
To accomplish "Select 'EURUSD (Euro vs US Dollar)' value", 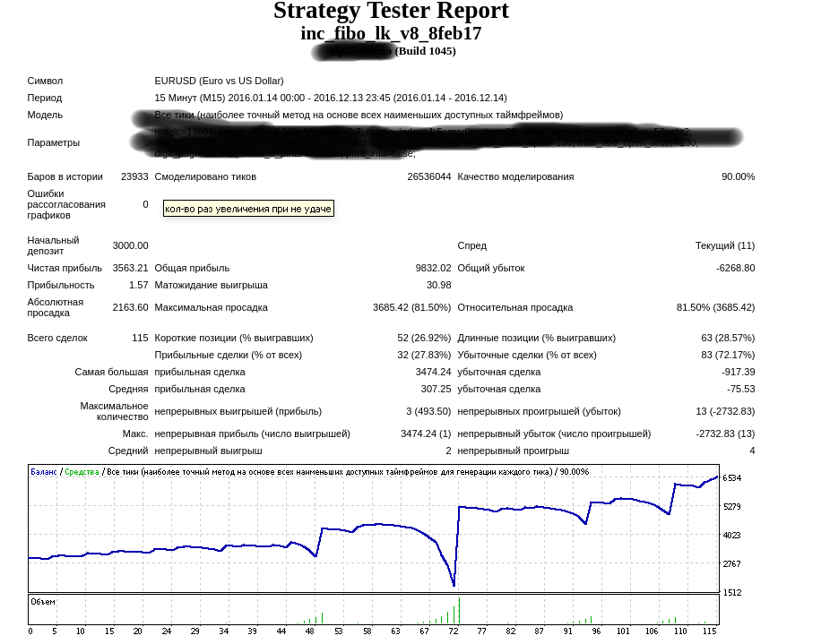I will [x=219, y=82].
